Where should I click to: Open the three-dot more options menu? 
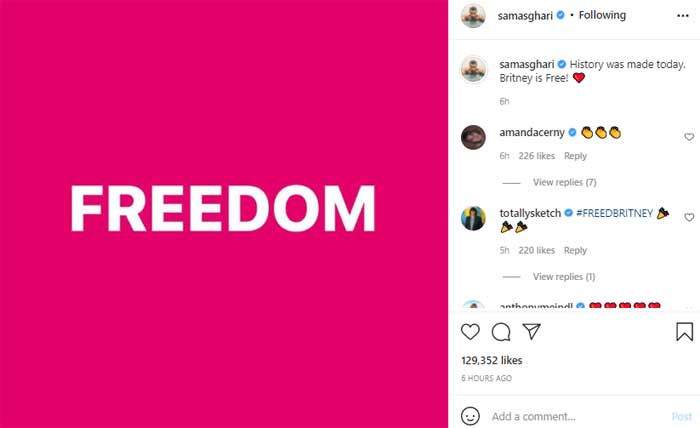pos(683,16)
